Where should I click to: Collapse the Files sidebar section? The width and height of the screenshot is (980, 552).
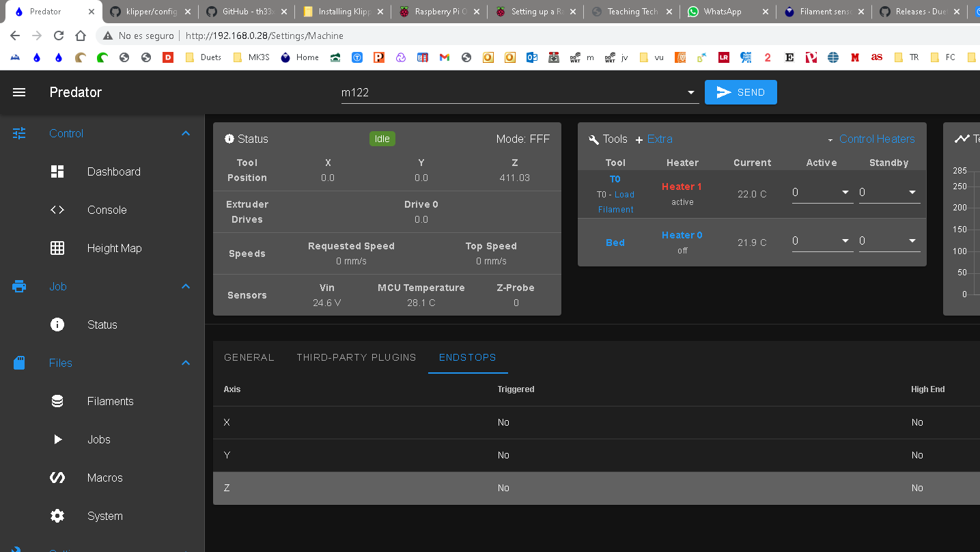[186, 363]
